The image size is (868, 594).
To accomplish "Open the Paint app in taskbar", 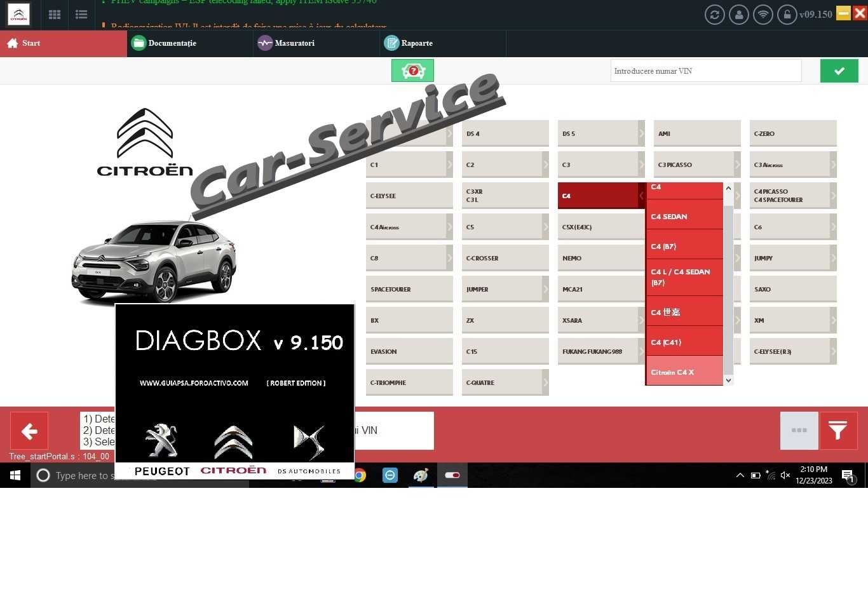I will click(421, 475).
